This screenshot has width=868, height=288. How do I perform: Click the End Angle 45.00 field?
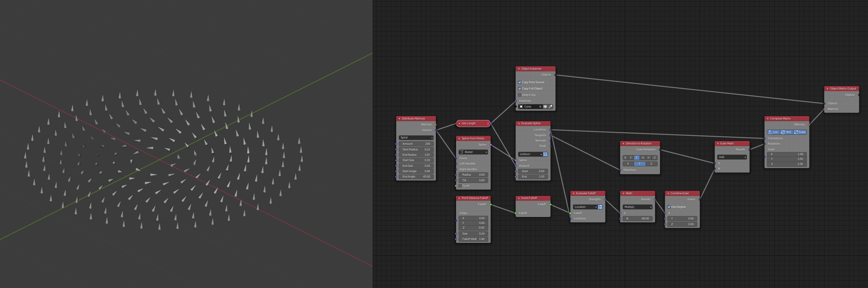(x=416, y=177)
